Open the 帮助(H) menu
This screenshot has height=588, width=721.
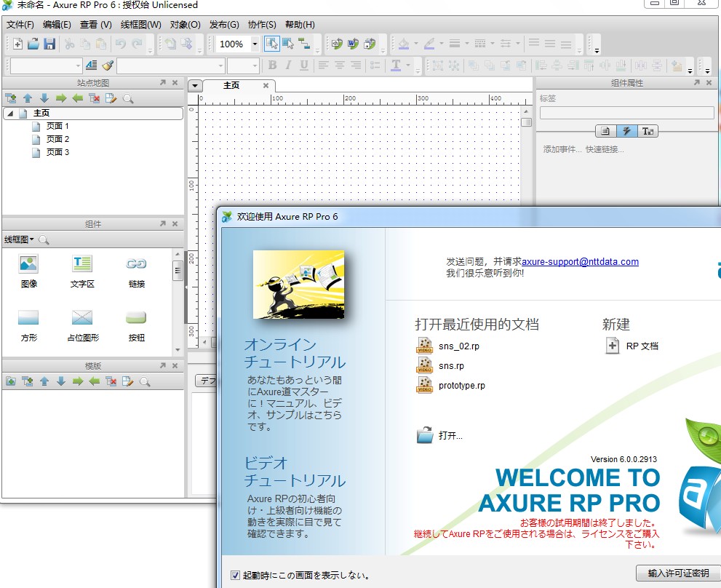(x=300, y=25)
